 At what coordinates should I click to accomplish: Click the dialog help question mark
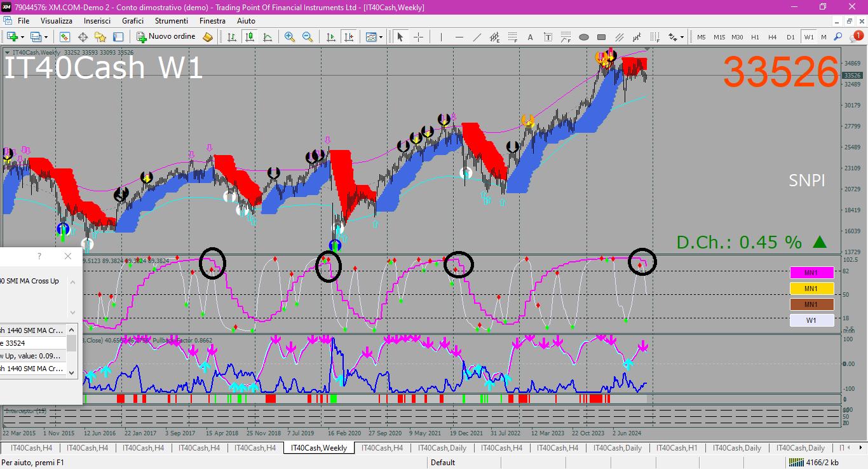(39, 256)
